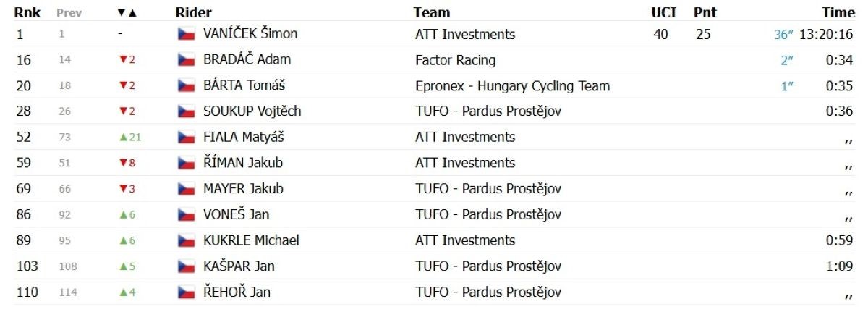The height and width of the screenshot is (312, 868).
Task: Sort table by Rnk column header
Action: (x=26, y=12)
